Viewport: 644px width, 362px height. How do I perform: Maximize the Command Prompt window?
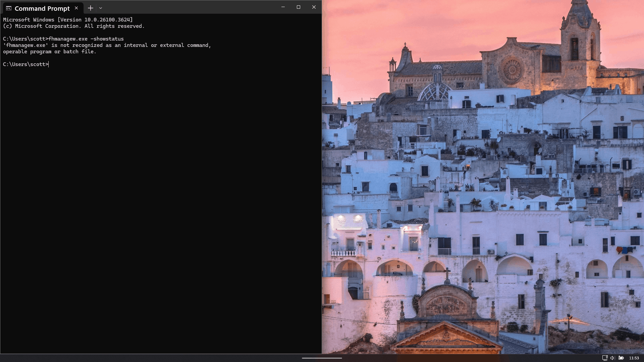point(299,7)
